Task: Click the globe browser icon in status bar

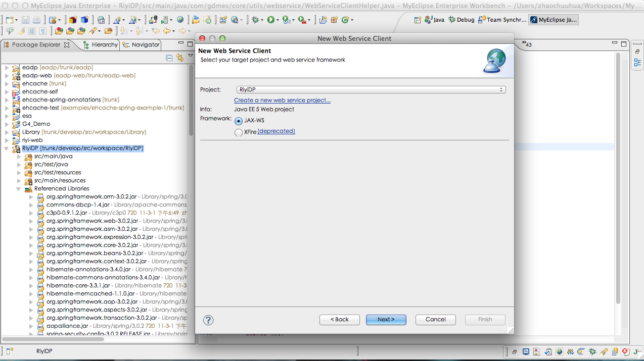Action: (559, 352)
